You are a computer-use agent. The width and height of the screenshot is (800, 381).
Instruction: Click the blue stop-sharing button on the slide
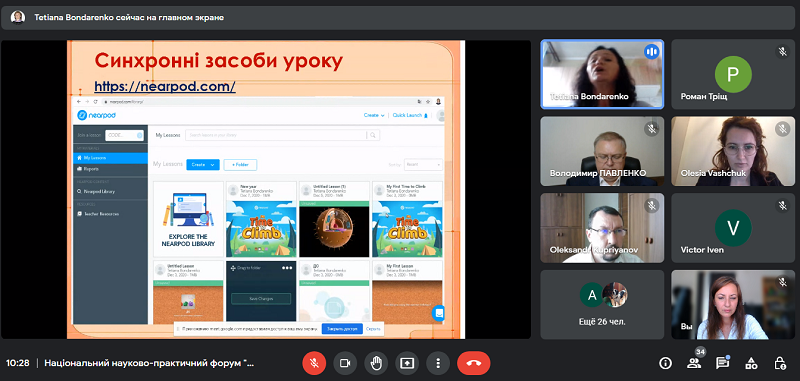(x=342, y=329)
